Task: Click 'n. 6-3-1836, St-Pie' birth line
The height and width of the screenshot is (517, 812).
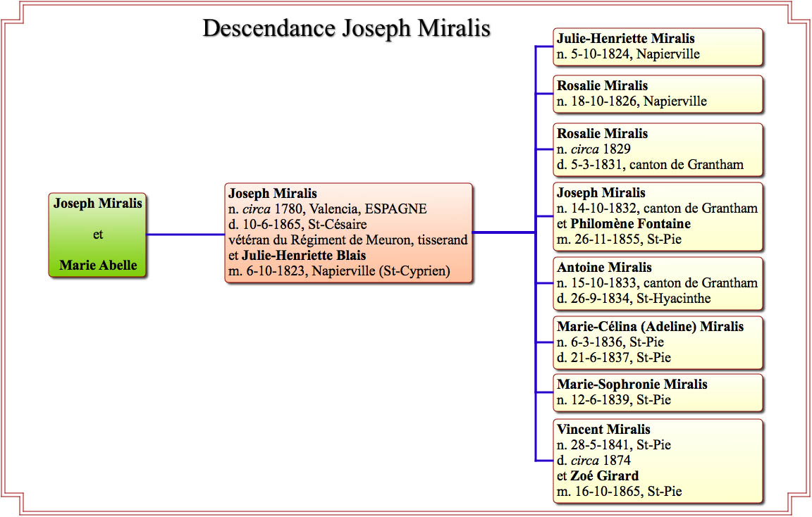Action: pyautogui.click(x=610, y=342)
